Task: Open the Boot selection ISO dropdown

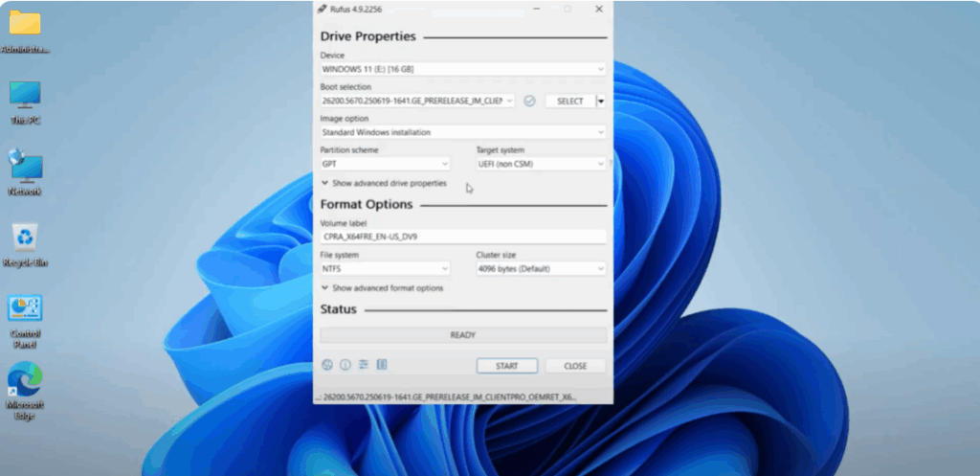Action: [417, 101]
